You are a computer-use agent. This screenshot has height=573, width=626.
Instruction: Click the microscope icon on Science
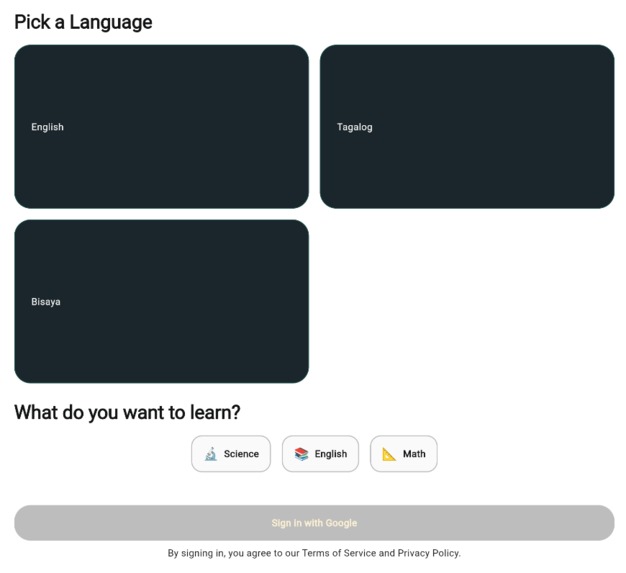click(x=211, y=454)
